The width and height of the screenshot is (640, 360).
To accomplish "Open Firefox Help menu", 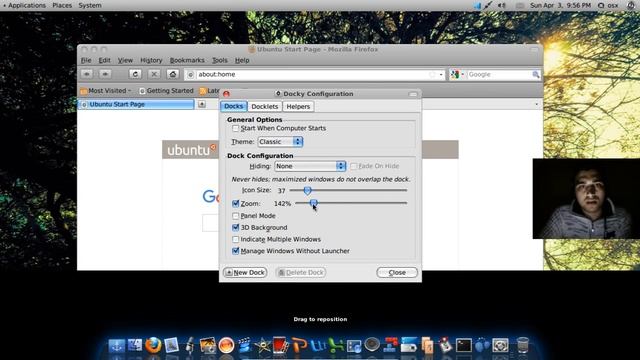I will click(x=242, y=60).
